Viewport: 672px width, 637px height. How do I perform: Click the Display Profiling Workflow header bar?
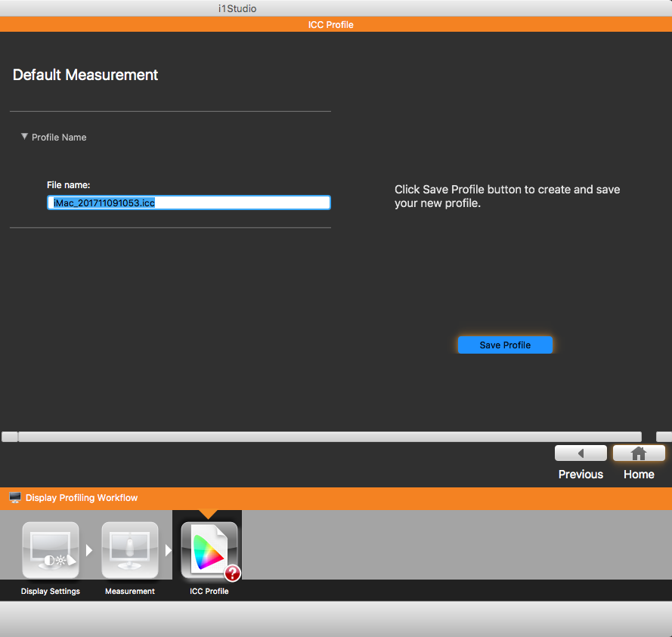coord(336,498)
